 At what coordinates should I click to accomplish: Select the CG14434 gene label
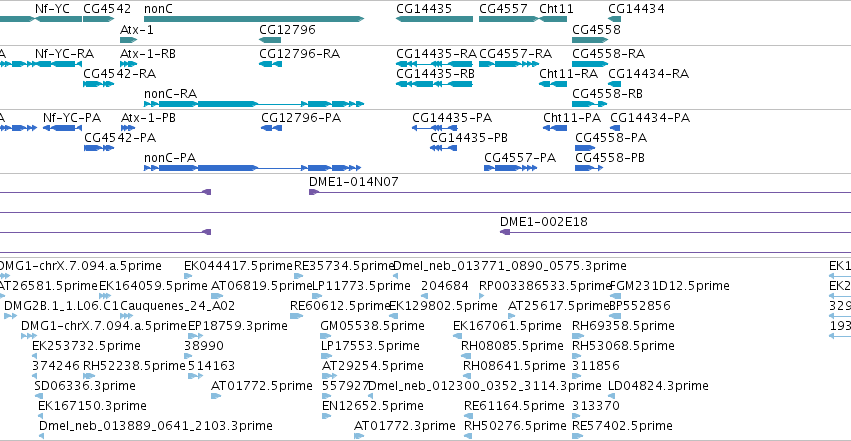click(636, 9)
